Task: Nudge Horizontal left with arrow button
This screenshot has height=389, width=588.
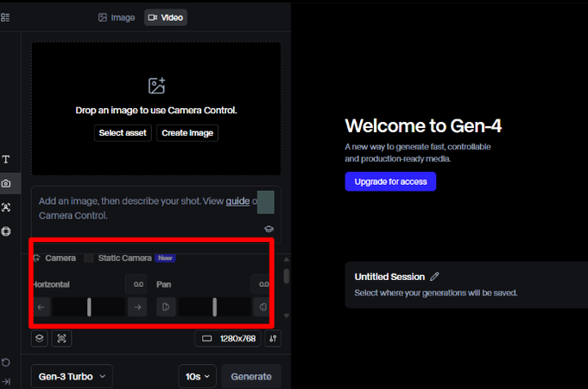Action: tap(41, 307)
